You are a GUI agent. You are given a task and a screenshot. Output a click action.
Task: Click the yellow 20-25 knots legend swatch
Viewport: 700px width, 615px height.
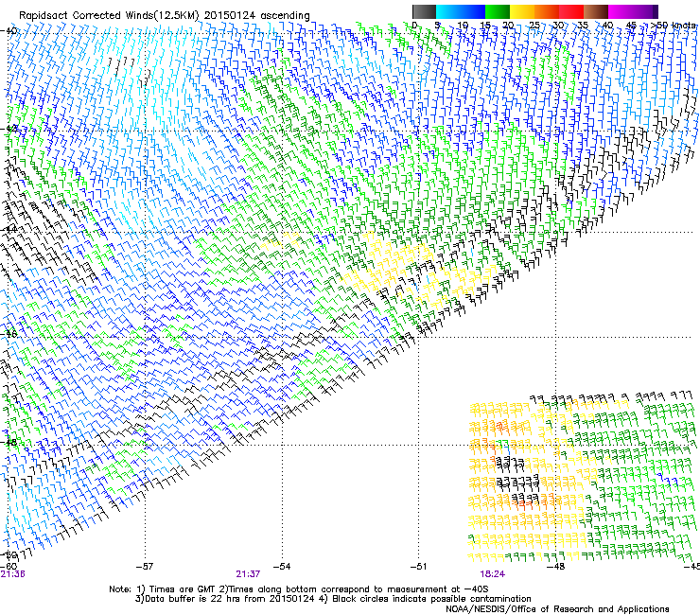click(522, 11)
